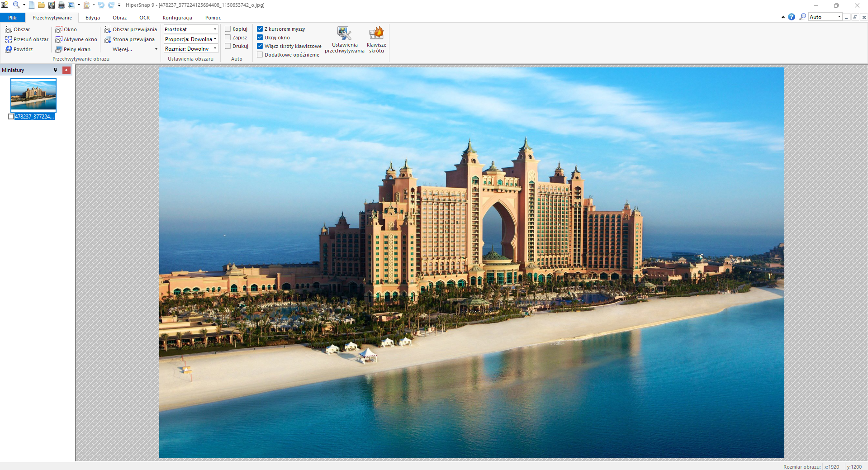This screenshot has width=868, height=470.
Task: Click the y:1200 value in the status bar
Action: tap(854, 467)
